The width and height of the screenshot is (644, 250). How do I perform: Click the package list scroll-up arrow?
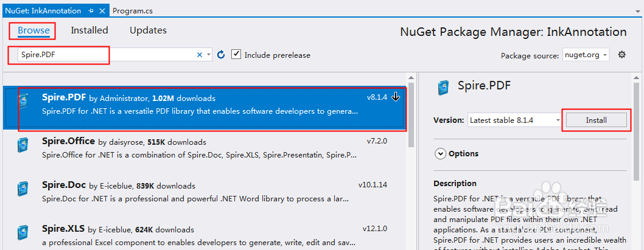(411, 78)
